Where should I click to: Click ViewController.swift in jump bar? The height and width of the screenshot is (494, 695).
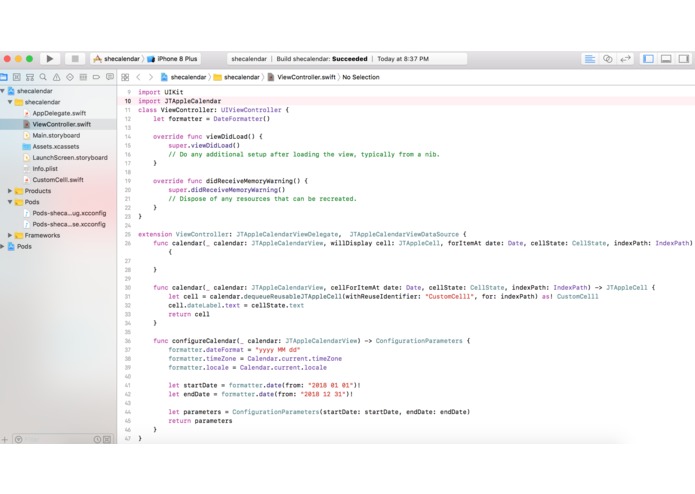click(301, 77)
